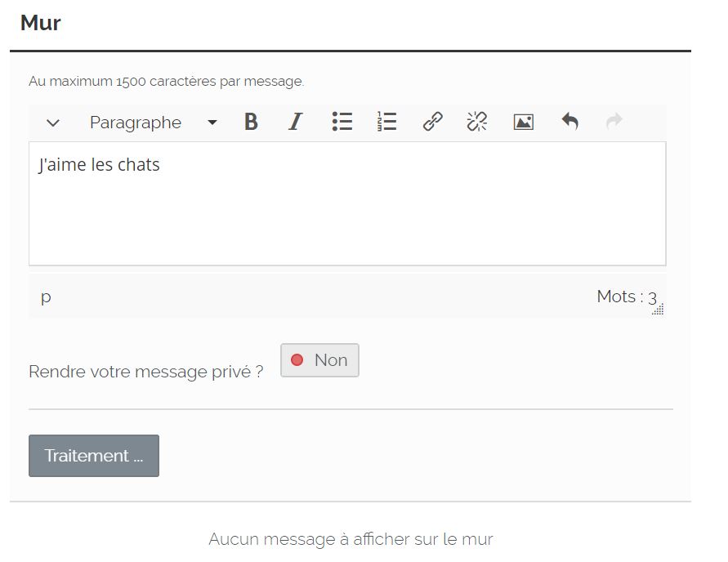The width and height of the screenshot is (728, 562).
Task: Grab the editor resize handle corner
Action: (x=659, y=310)
